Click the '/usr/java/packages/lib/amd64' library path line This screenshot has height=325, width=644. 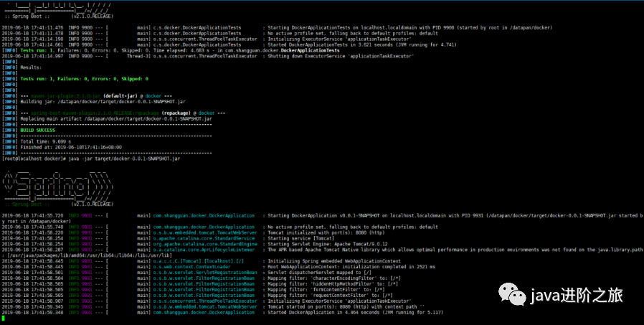(x=87, y=255)
